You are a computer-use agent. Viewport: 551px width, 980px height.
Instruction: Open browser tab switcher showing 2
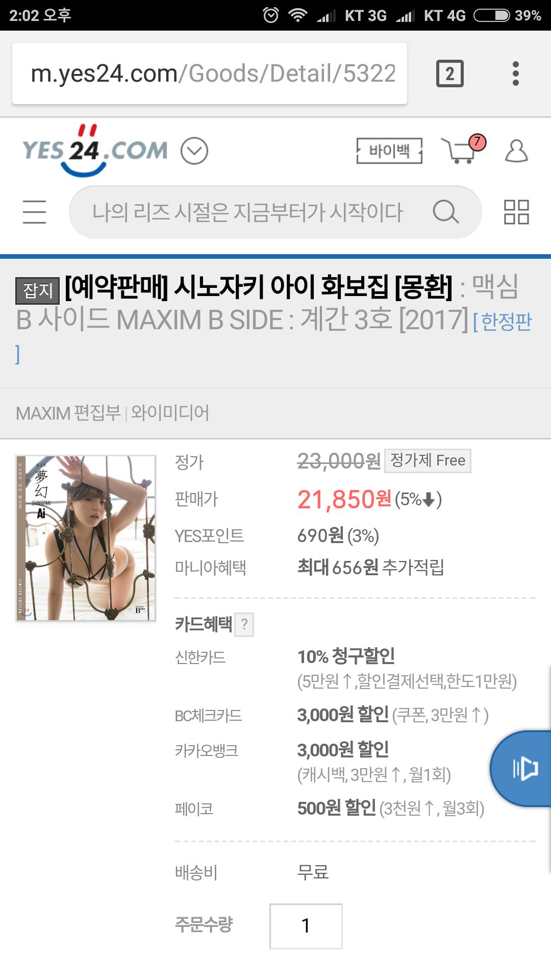tap(449, 73)
